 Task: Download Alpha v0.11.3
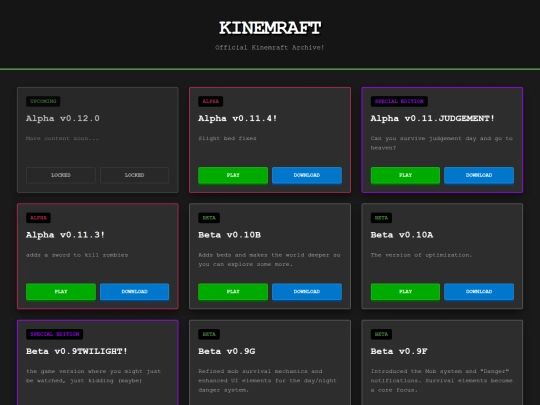click(135, 292)
